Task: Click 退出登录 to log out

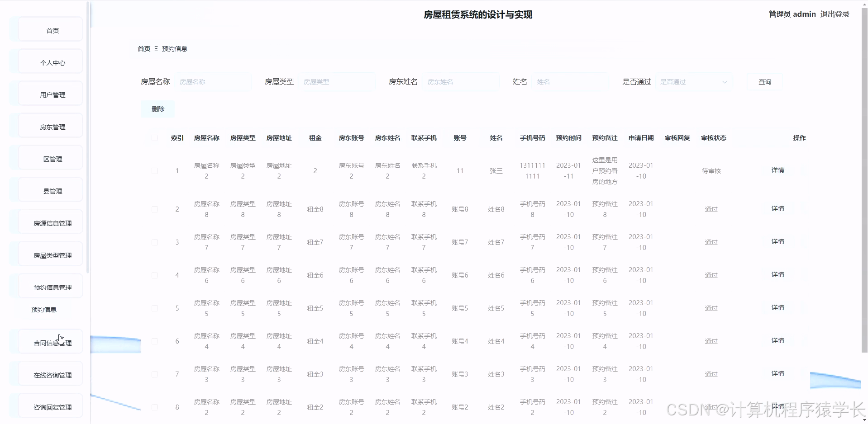Action: (x=835, y=14)
